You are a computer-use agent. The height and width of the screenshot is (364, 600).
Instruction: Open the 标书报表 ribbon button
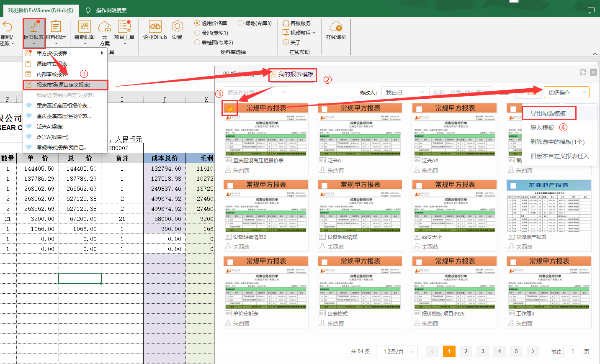click(33, 33)
